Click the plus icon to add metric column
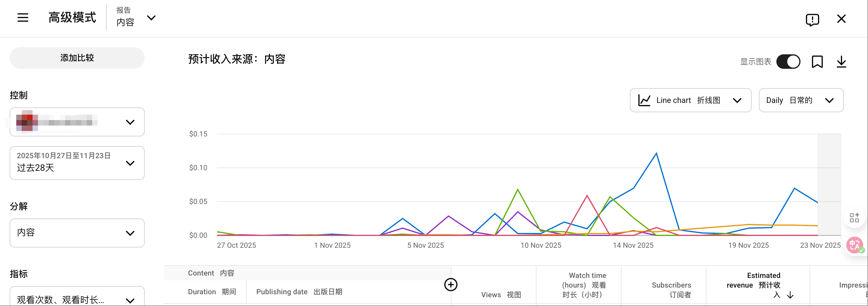 [x=451, y=284]
